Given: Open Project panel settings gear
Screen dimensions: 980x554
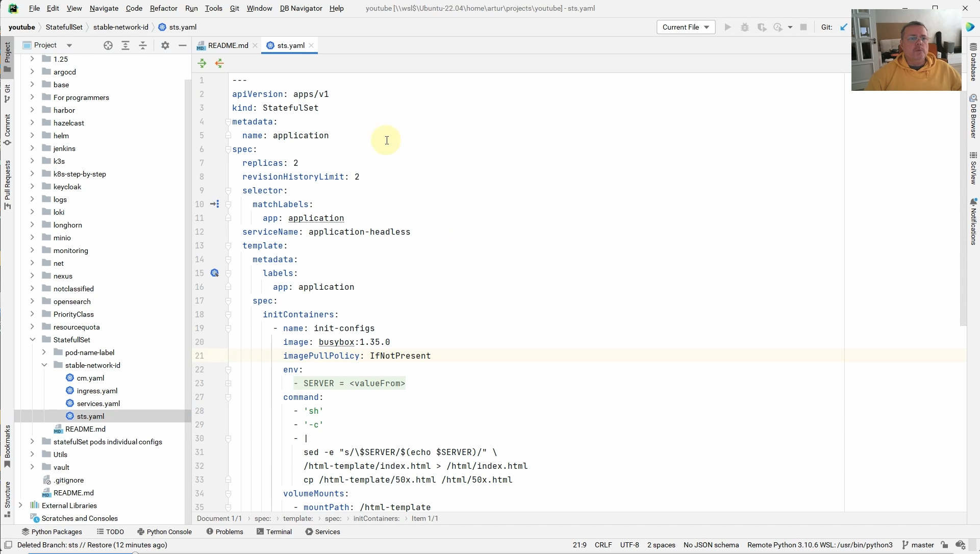Looking at the screenshot, I should [x=165, y=45].
